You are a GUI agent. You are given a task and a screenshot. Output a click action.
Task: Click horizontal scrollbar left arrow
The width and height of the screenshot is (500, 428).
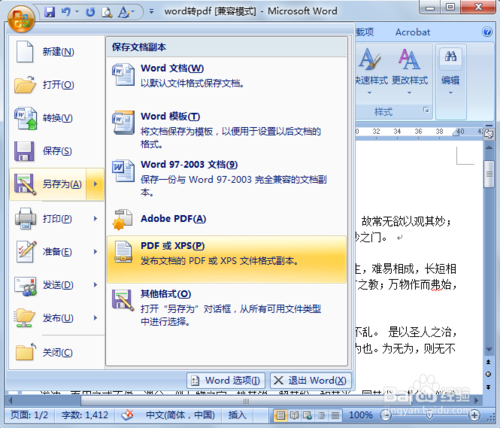11,400
